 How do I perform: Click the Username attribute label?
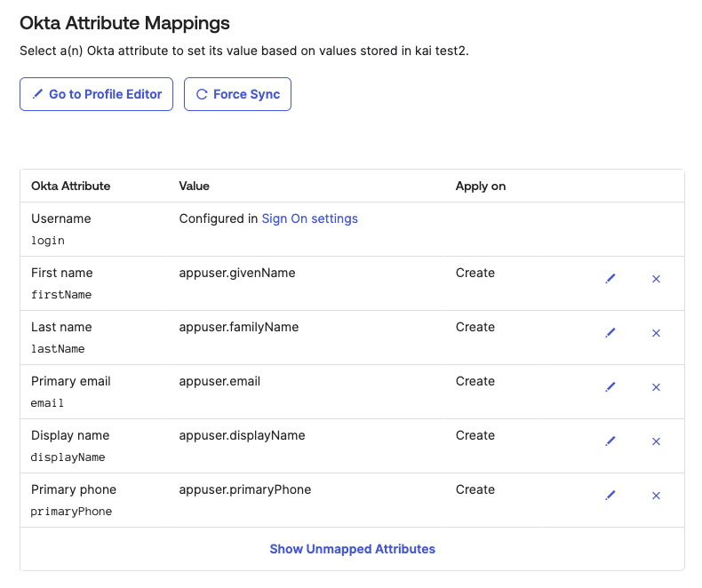pos(61,219)
